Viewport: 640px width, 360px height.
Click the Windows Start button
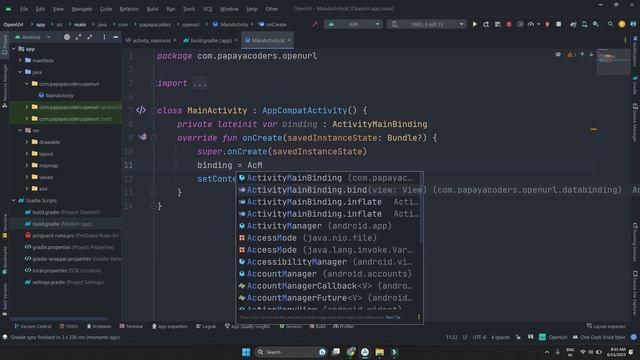tap(246, 352)
